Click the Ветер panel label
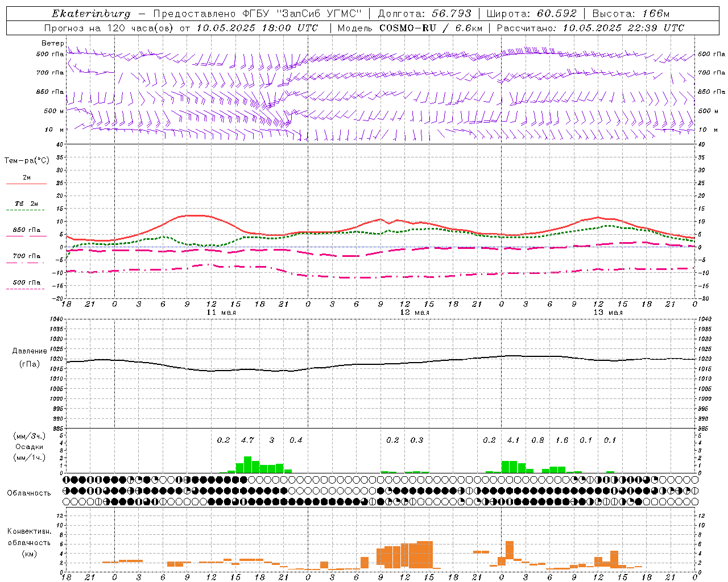728x582 pixels. [x=52, y=43]
